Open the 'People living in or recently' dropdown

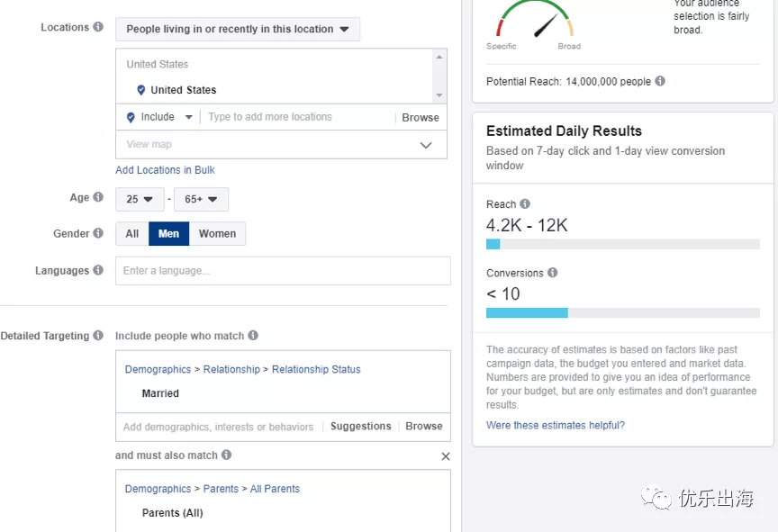[x=238, y=29]
